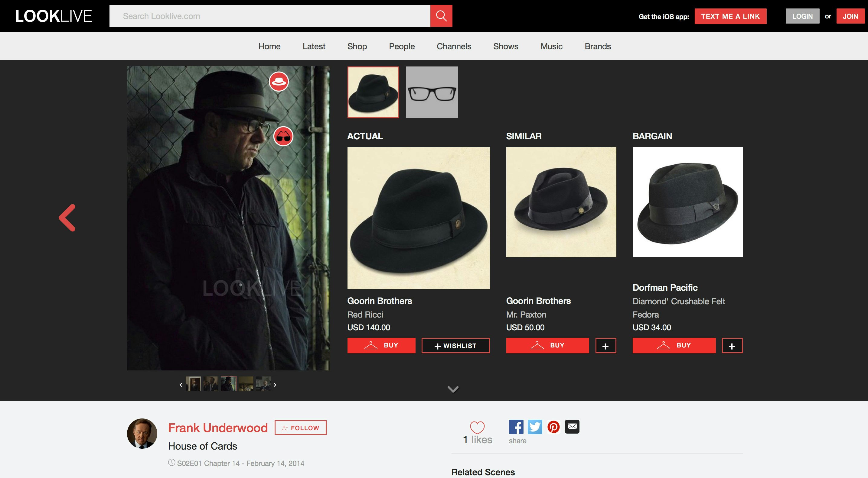
Task: Add Dorfman Pacific fedora to wishlist plus
Action: (732, 346)
